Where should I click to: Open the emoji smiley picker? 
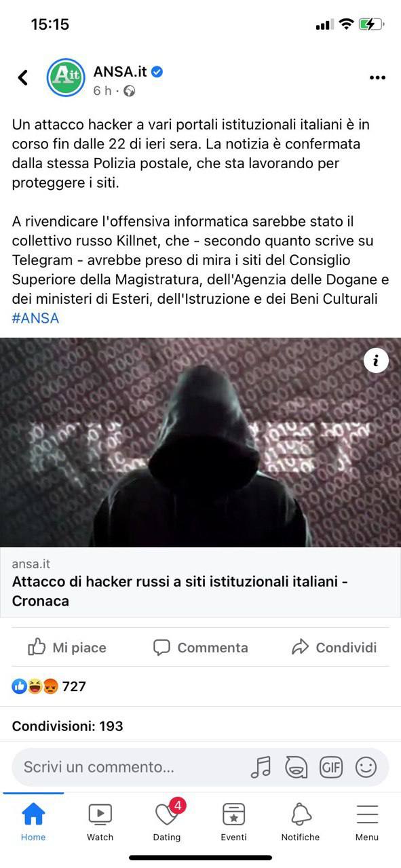366,767
